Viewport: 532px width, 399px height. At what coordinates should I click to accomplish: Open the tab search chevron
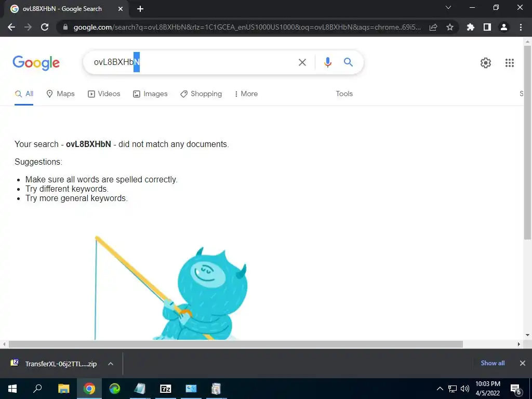tap(448, 7)
